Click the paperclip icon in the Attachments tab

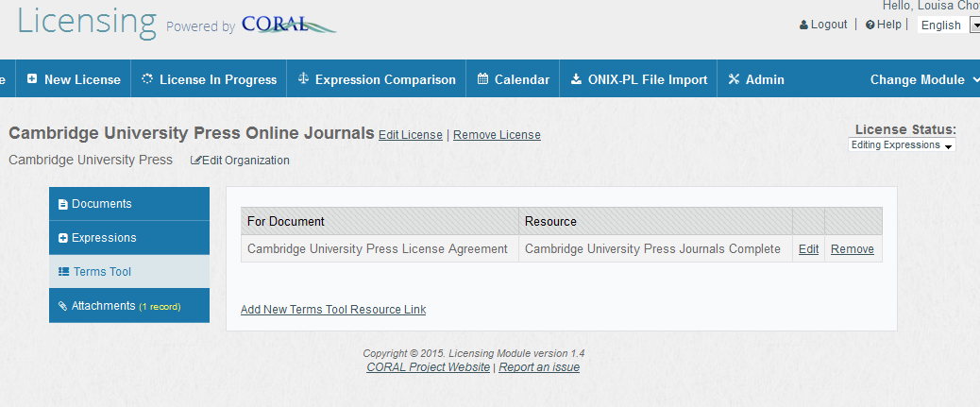click(x=62, y=306)
